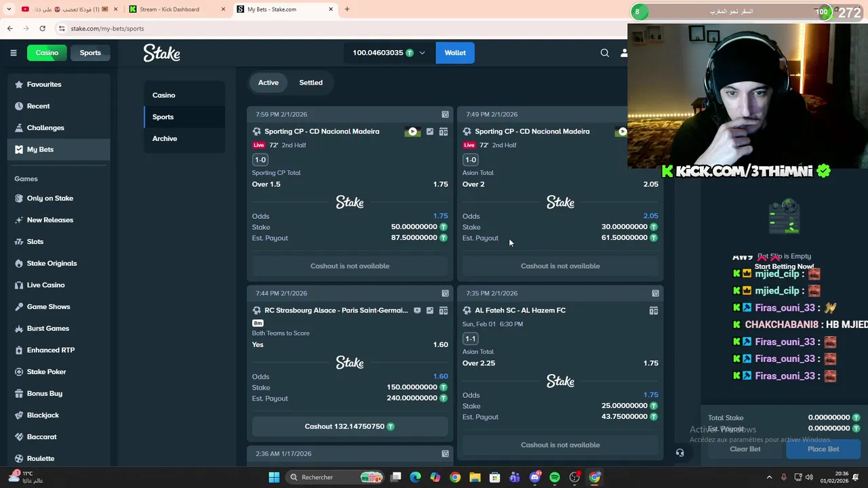Show Active bets tab

point(268,83)
